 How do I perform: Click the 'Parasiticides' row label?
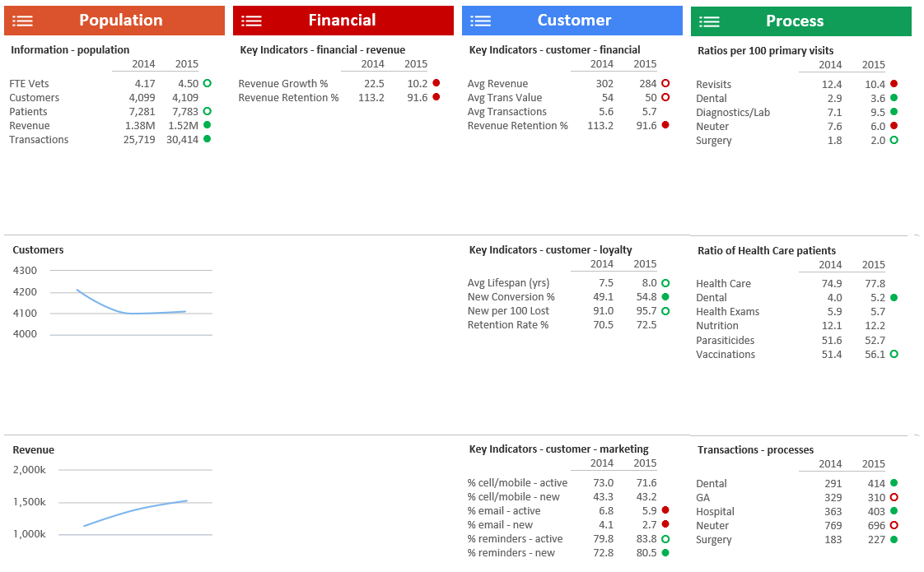(725, 341)
